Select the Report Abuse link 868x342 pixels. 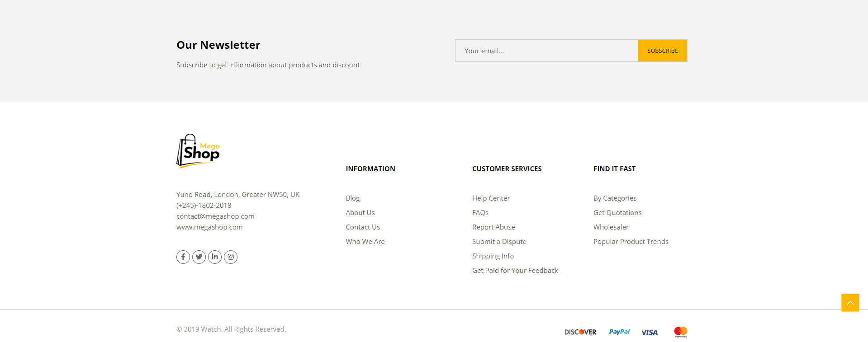(493, 227)
